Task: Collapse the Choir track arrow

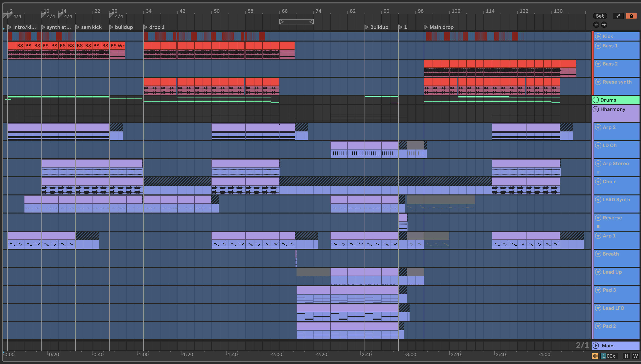Action: coord(598,182)
